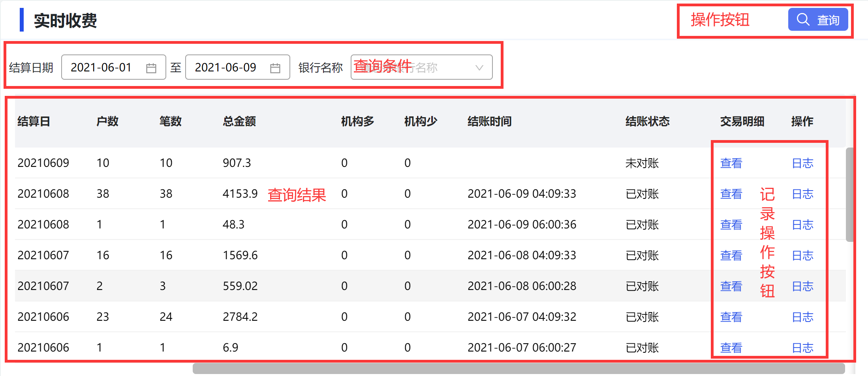This screenshot has width=868, height=376.
Task: Click timestamp 2021-06-07 04:09:32
Action: [x=522, y=317]
